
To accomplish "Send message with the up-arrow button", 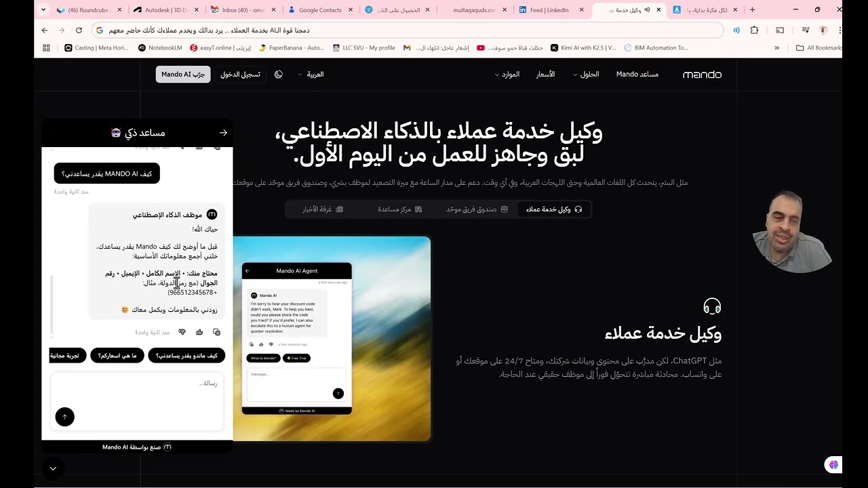I will tap(64, 417).
